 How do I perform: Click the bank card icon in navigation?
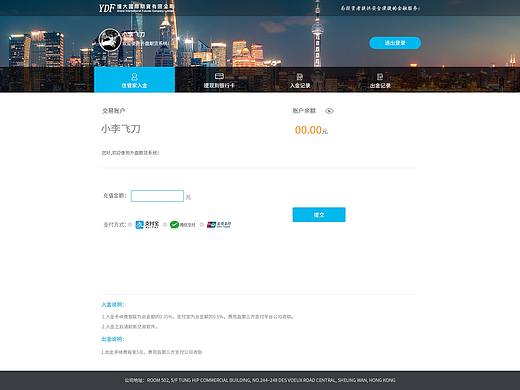[219, 76]
